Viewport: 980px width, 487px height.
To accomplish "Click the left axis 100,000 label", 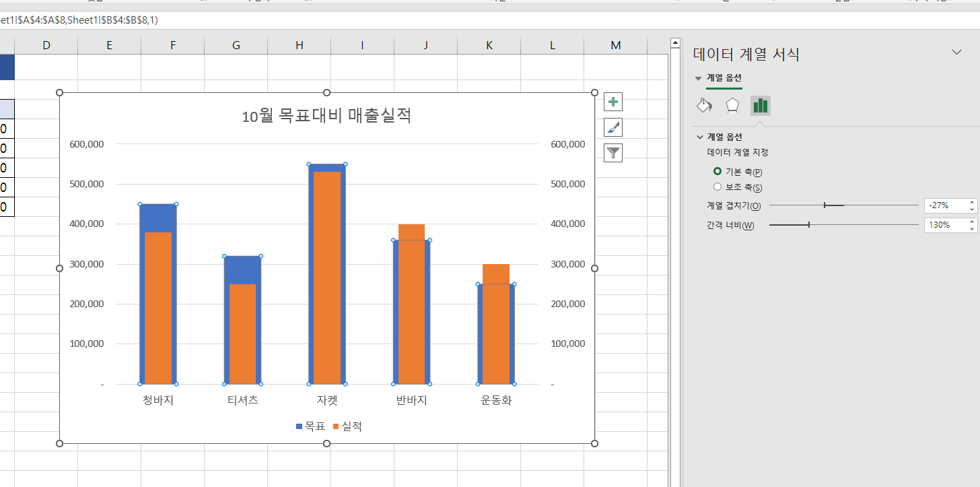I will click(x=87, y=344).
